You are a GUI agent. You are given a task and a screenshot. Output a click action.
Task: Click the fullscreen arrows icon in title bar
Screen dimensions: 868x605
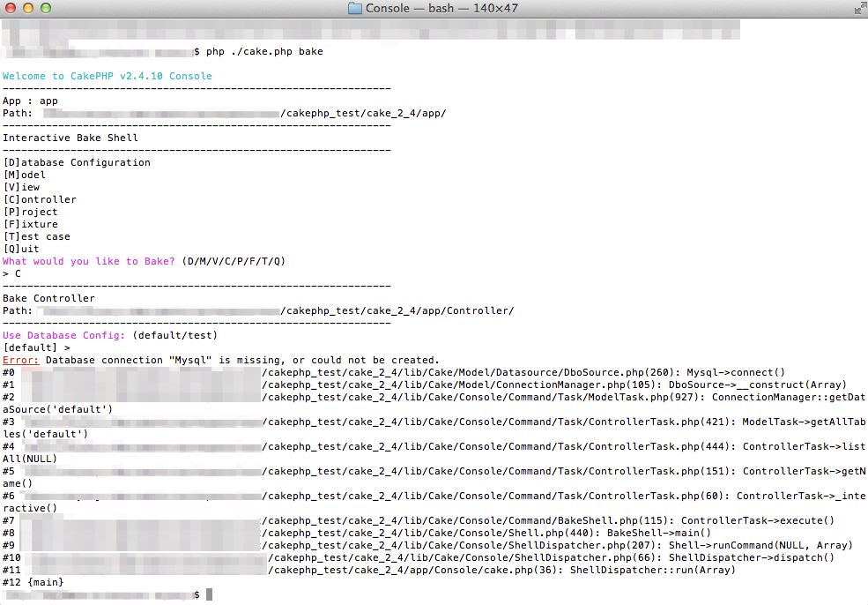click(860, 8)
